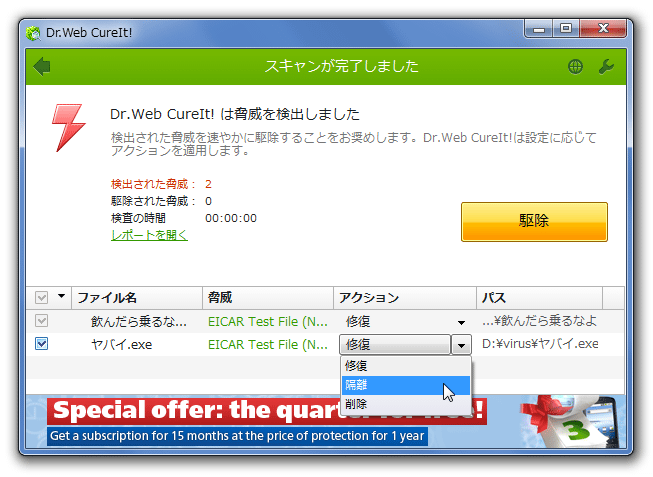Click EICAR Test File threat in ヤバイ.exe row
This screenshot has width=653, height=477.
(x=268, y=345)
